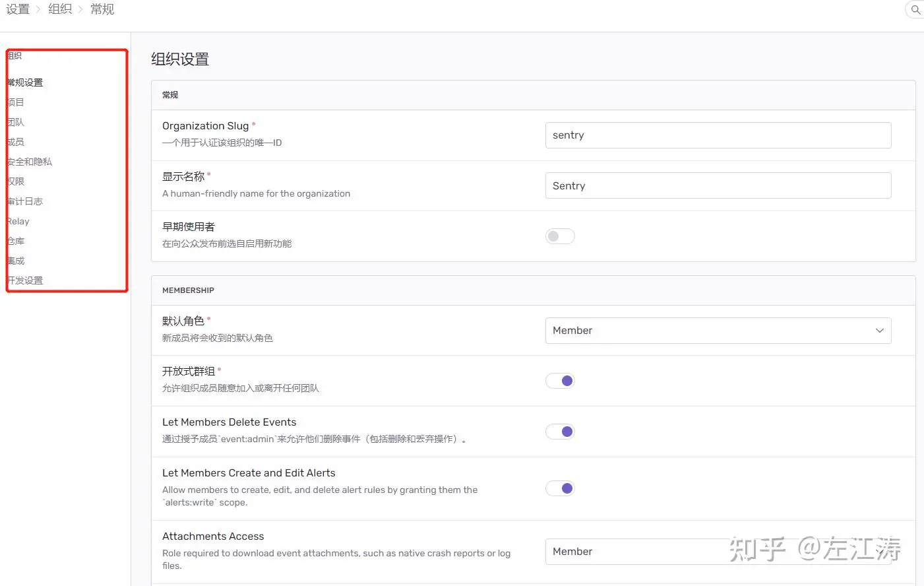The height and width of the screenshot is (586, 924).
Task: Select 成员 in the sidebar
Action: coord(16,142)
